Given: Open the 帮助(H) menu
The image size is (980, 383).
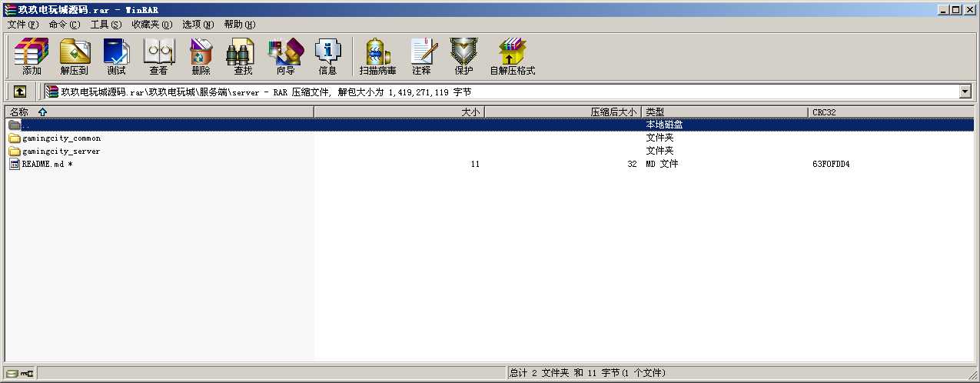Looking at the screenshot, I should (240, 25).
